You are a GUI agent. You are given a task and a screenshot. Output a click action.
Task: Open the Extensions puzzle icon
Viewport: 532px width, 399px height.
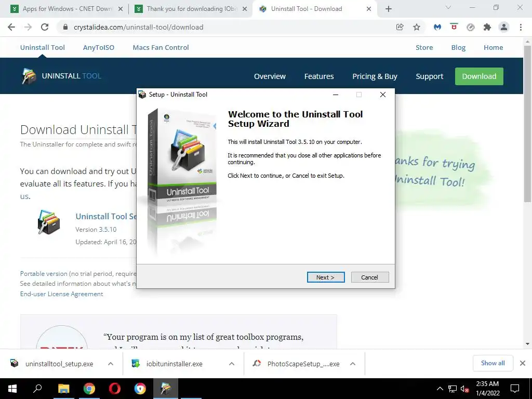click(x=487, y=27)
